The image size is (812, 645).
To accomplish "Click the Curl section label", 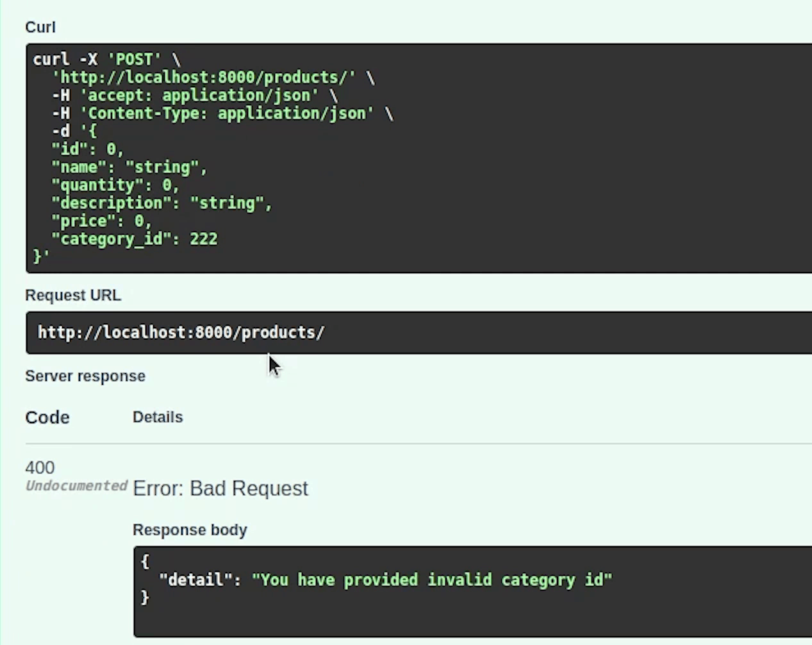I will pyautogui.click(x=40, y=27).
